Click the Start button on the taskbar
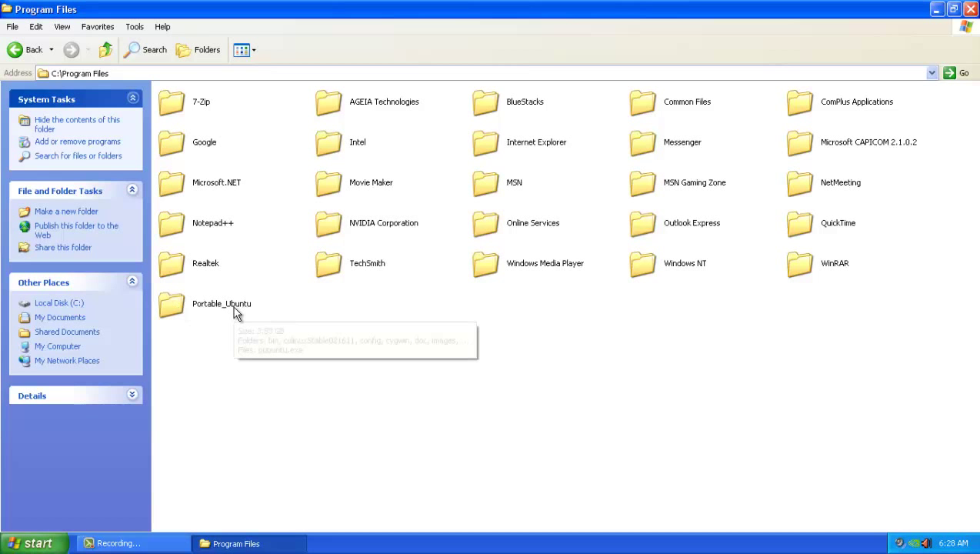The width and height of the screenshot is (980, 554). [31, 543]
